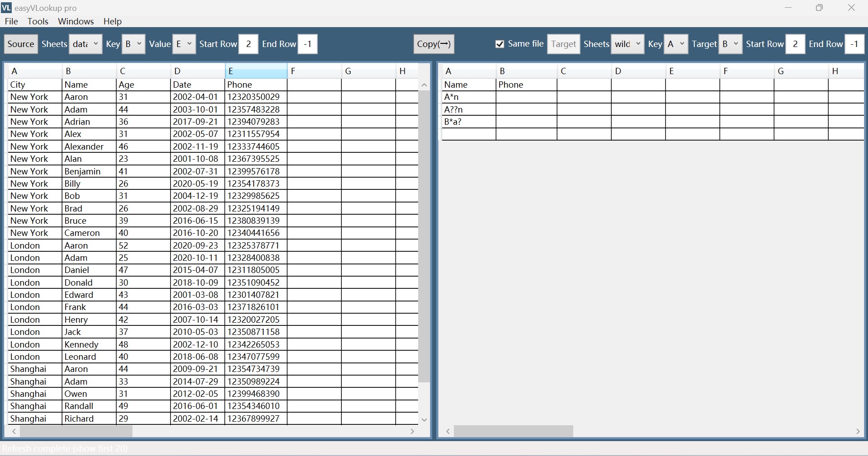
Task: Click the target Start Row field
Action: tap(795, 44)
